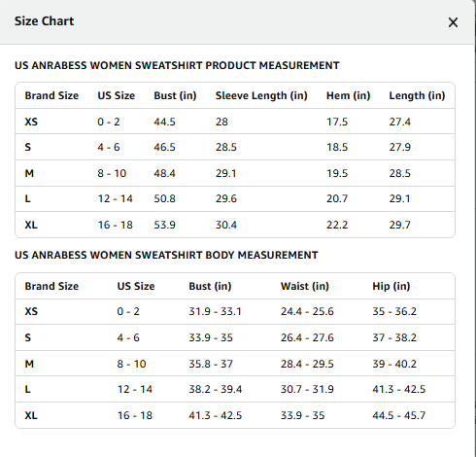This screenshot has width=476, height=457.
Task: Click hip range 44.5 - 45.7
Action: tap(399, 415)
